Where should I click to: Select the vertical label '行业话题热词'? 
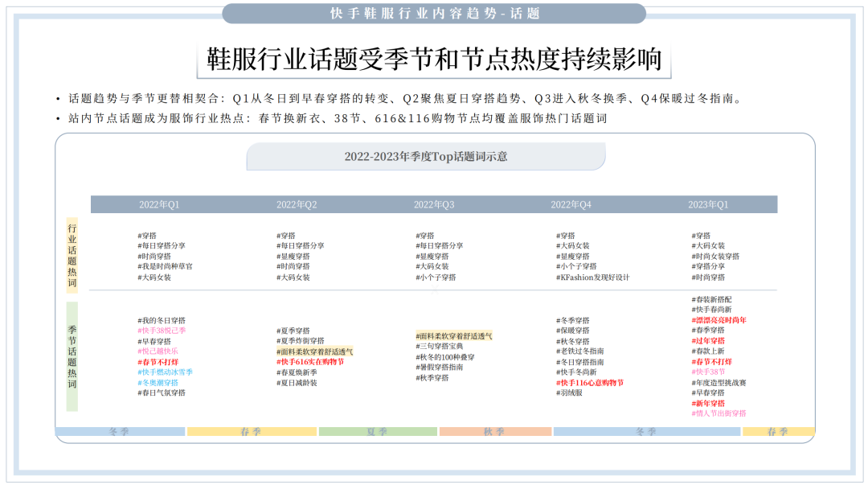(x=72, y=255)
